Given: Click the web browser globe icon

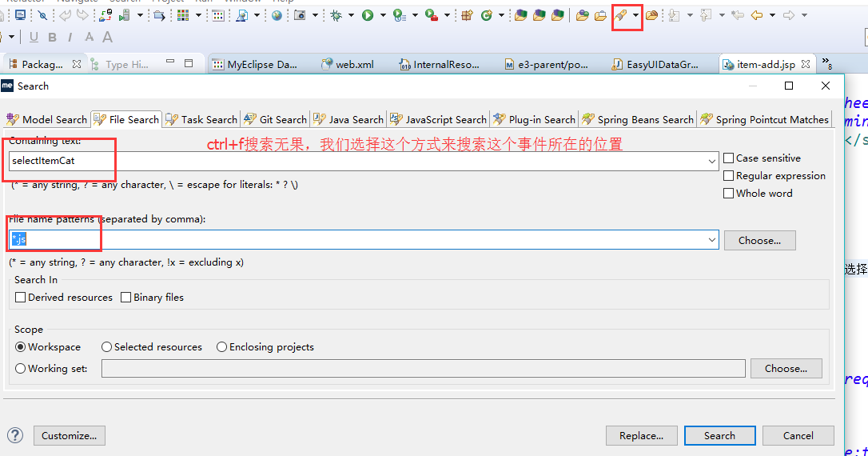Looking at the screenshot, I should click(277, 15).
